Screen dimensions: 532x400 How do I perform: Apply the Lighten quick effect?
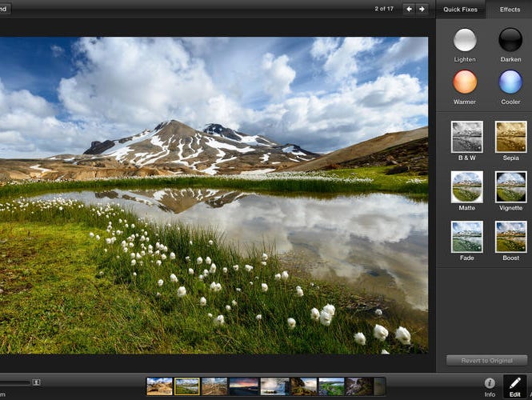pyautogui.click(x=465, y=40)
